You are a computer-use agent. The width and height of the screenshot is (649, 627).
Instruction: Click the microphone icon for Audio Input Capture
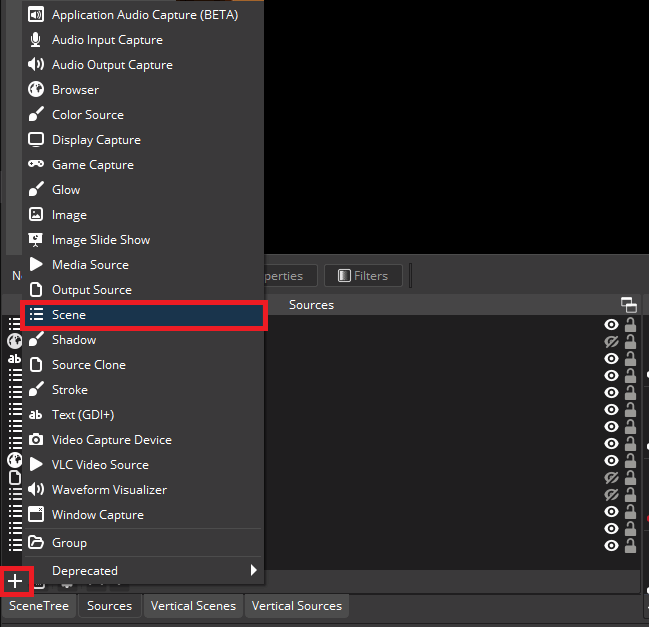pos(36,40)
